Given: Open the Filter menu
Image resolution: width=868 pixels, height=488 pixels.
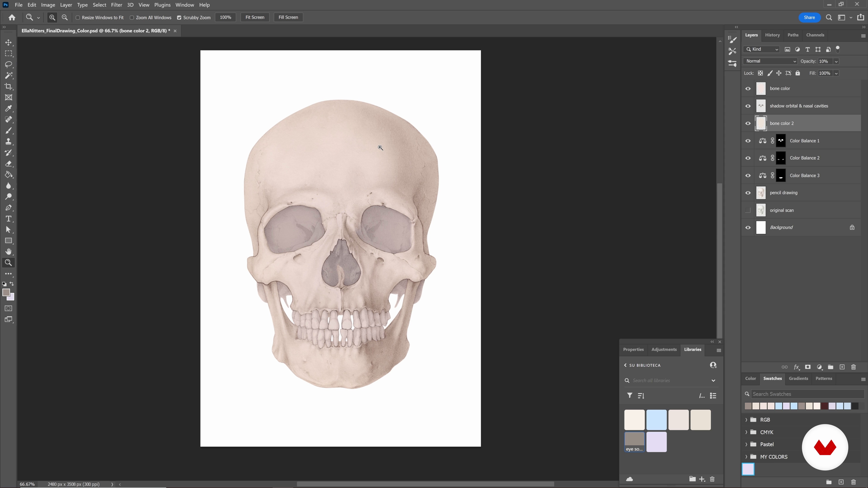Looking at the screenshot, I should [x=117, y=5].
